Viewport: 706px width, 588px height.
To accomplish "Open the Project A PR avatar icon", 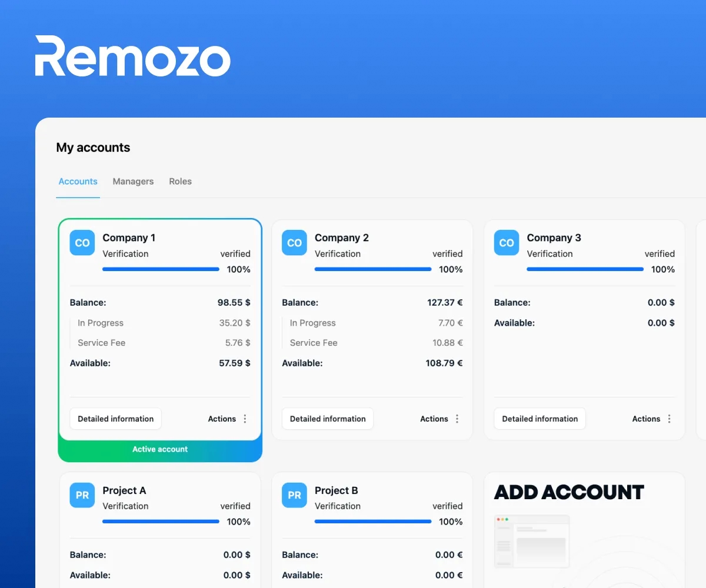I will click(82, 495).
